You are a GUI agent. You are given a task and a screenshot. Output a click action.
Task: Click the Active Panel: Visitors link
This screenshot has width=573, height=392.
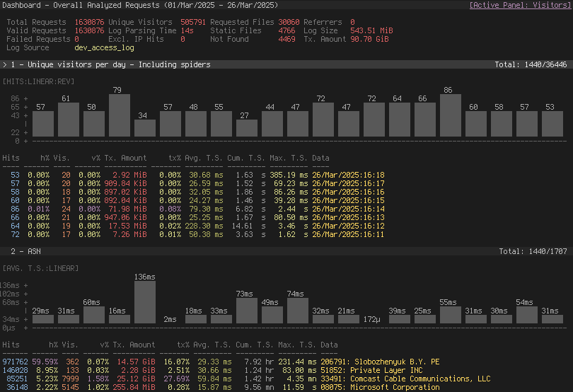[520, 5]
